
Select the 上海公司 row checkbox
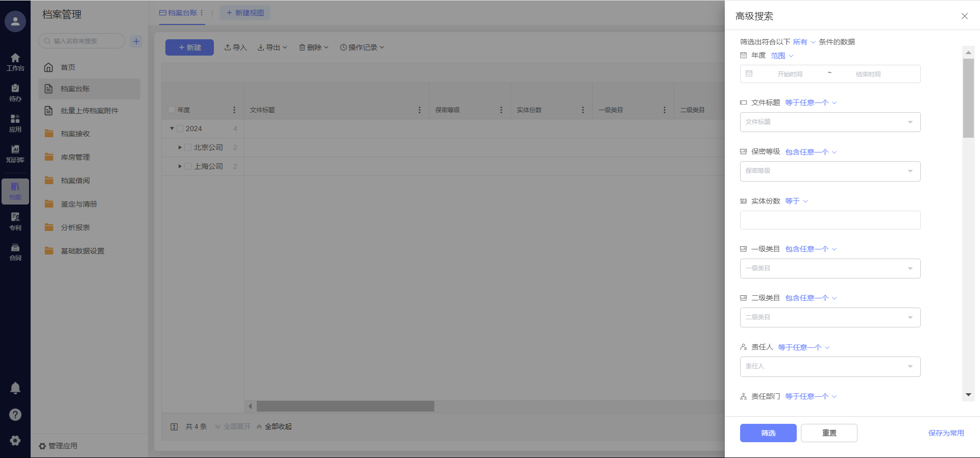[188, 167]
